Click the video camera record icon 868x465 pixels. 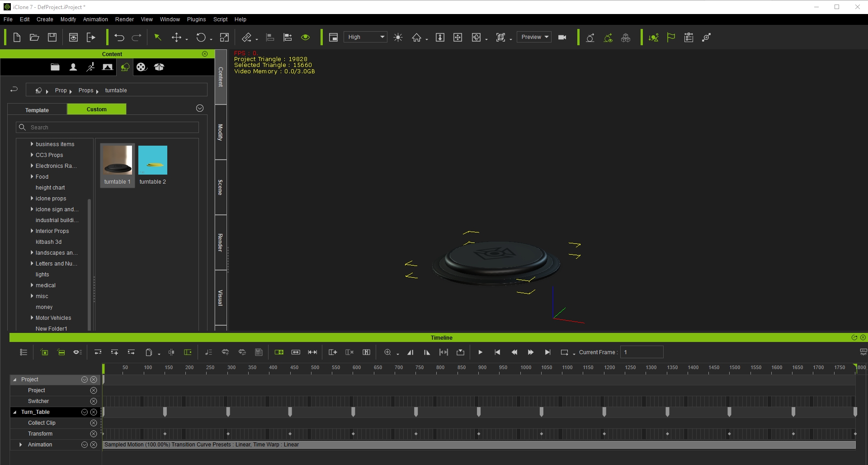(562, 38)
